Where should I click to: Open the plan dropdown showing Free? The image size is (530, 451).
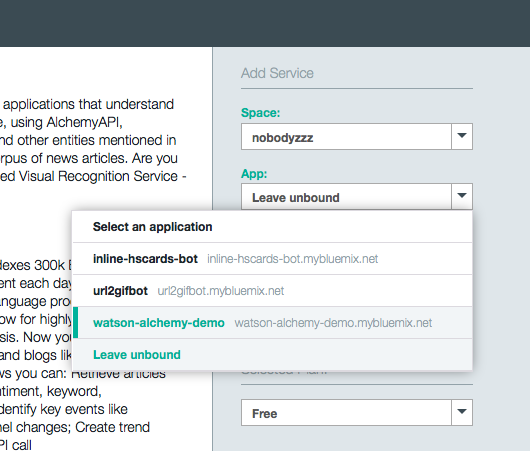357,412
